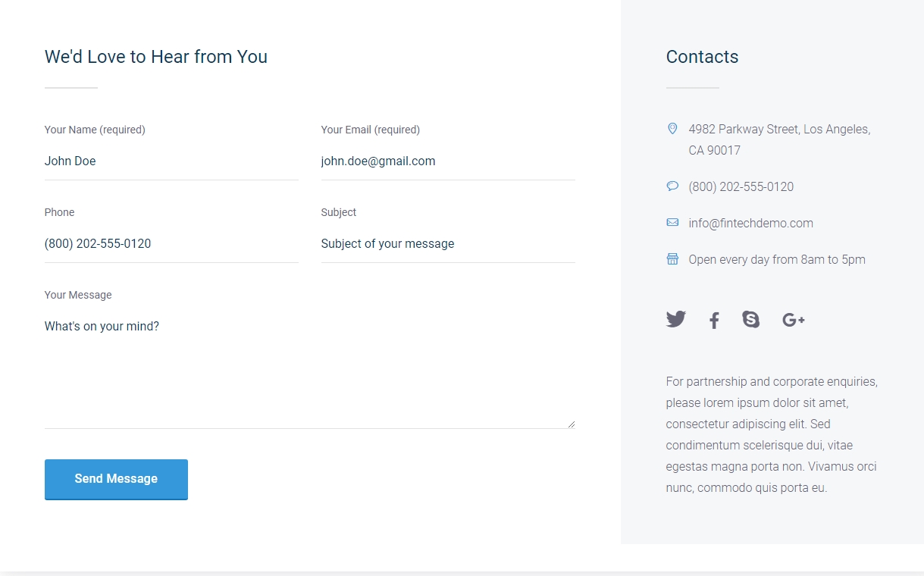Click the Skype social icon
The height and width of the screenshot is (576, 924).
tap(750, 320)
